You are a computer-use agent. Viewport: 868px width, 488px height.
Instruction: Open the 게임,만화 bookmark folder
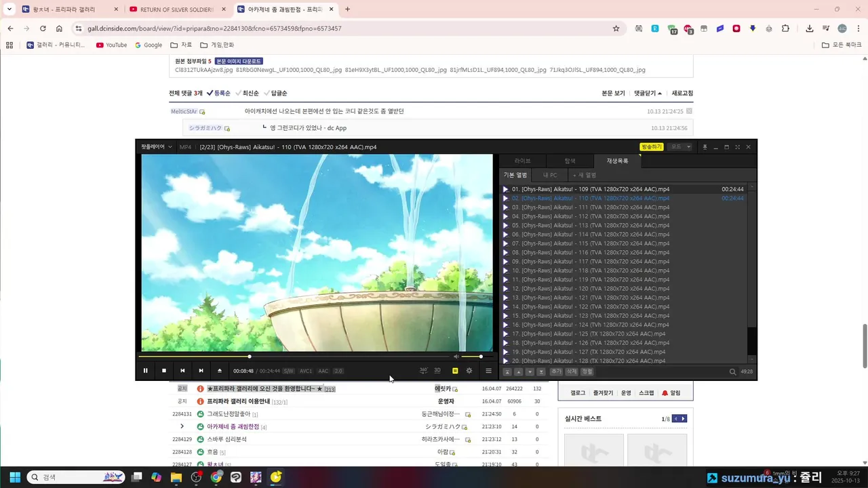tap(217, 45)
